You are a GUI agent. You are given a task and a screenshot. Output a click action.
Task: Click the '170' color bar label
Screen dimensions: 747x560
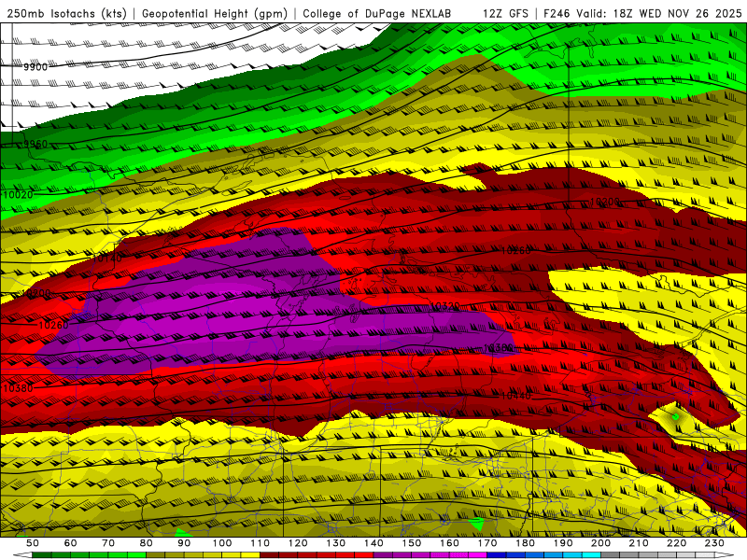(x=487, y=543)
